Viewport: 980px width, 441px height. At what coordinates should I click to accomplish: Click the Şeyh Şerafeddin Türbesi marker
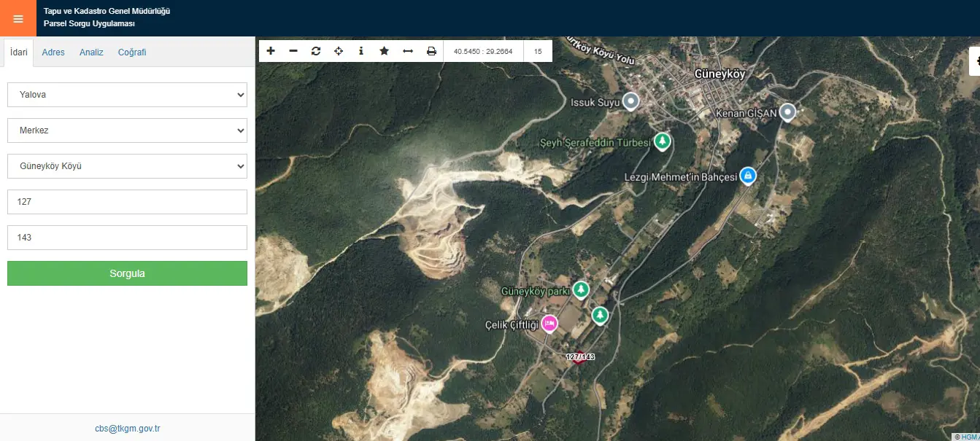(662, 141)
